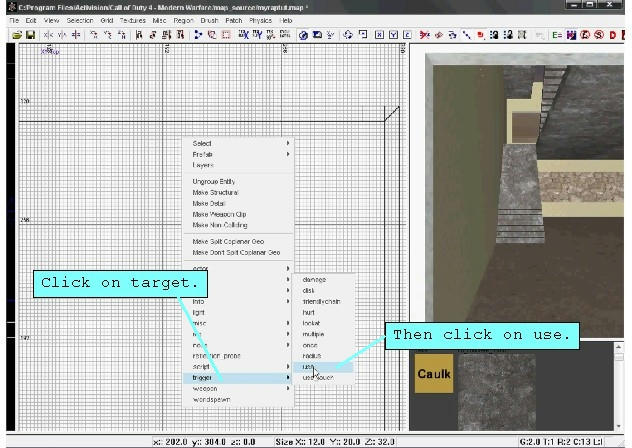Click the X toolbar button near Y and Z
632x448 pixels.
coord(379,35)
